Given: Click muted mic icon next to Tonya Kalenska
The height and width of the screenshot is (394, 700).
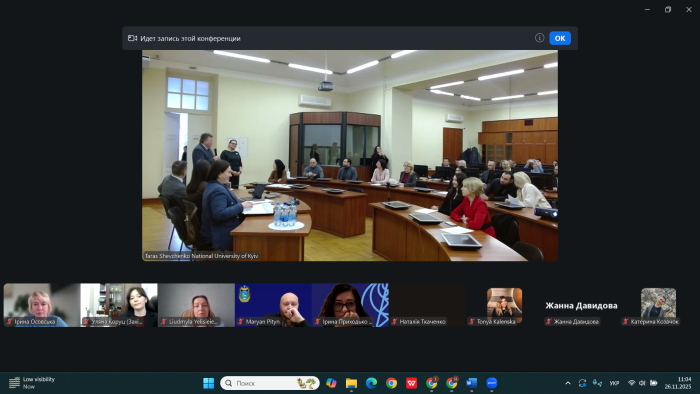Looking at the screenshot, I should (x=472, y=322).
